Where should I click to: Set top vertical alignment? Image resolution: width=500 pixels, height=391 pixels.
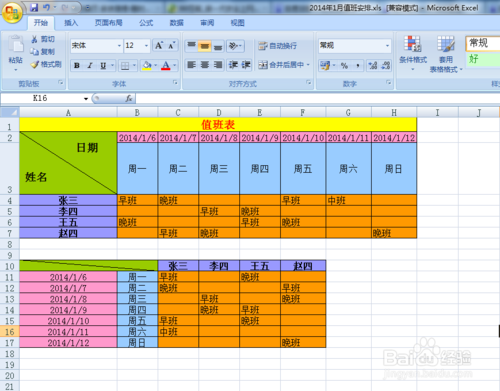191,45
